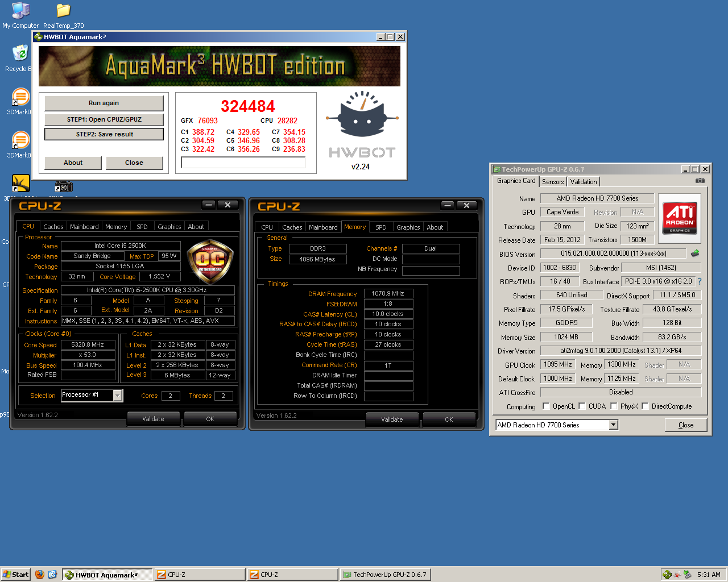Click Validate in CPU-Z Memory window
Screen dimensions: 728x582
click(x=392, y=419)
